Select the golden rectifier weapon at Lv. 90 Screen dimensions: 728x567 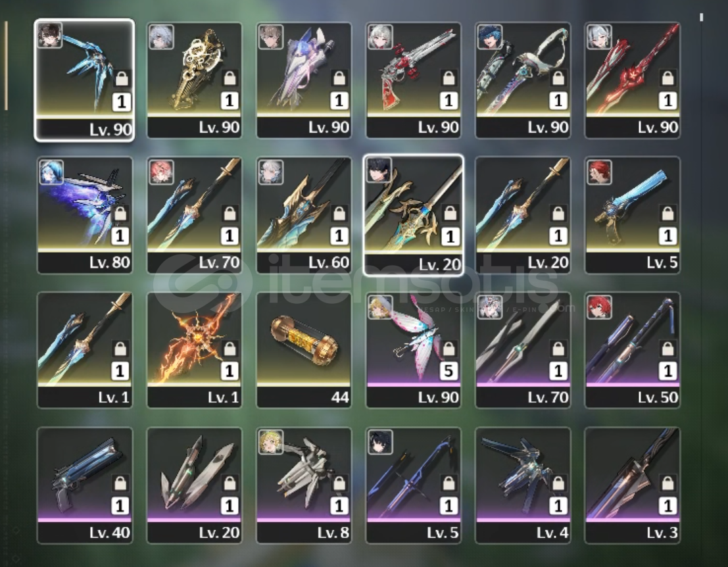(195, 80)
